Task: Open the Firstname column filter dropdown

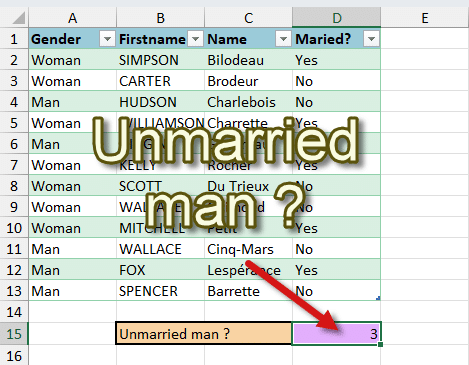Action: (x=195, y=39)
